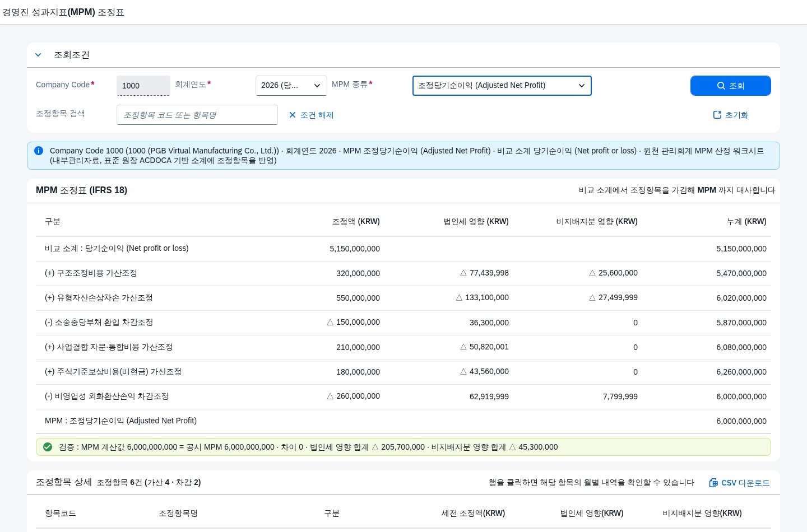
Task: Select row 비교 소계 : 당기순이익 (Net profit or loss)
Action: pos(403,249)
